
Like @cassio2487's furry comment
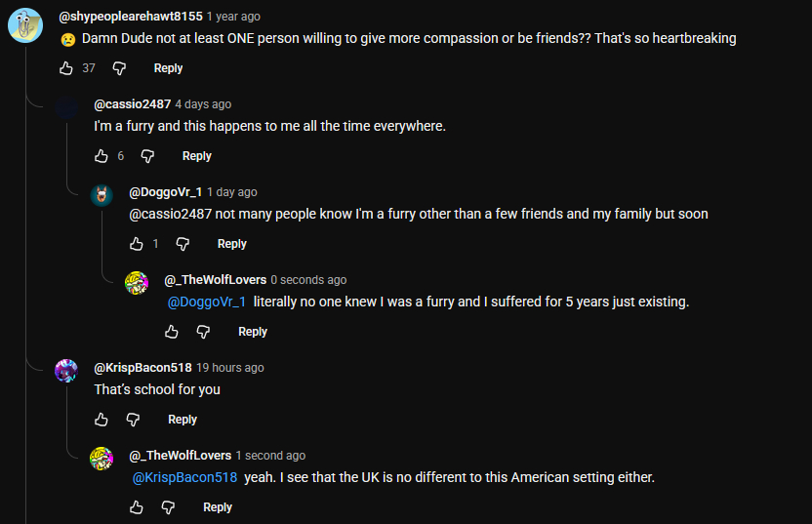(x=101, y=156)
